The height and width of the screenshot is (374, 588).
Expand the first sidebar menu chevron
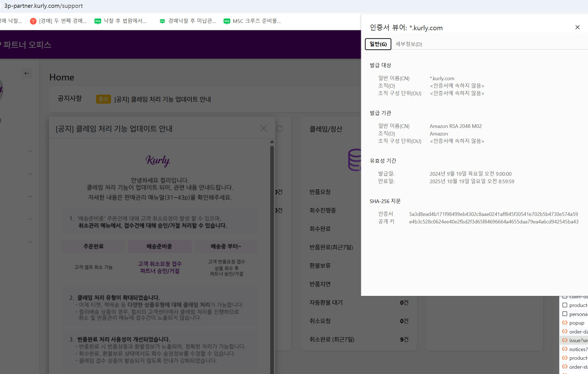click(30, 151)
